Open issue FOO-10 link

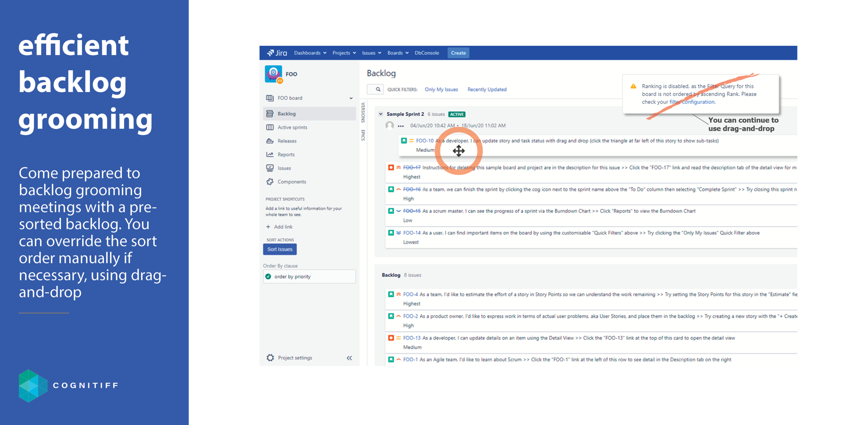[x=425, y=141]
